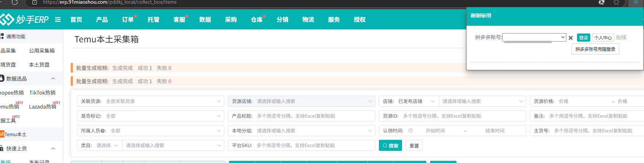The image size is (644, 163).
Task: Open the 分销 menu
Action: (282, 20)
